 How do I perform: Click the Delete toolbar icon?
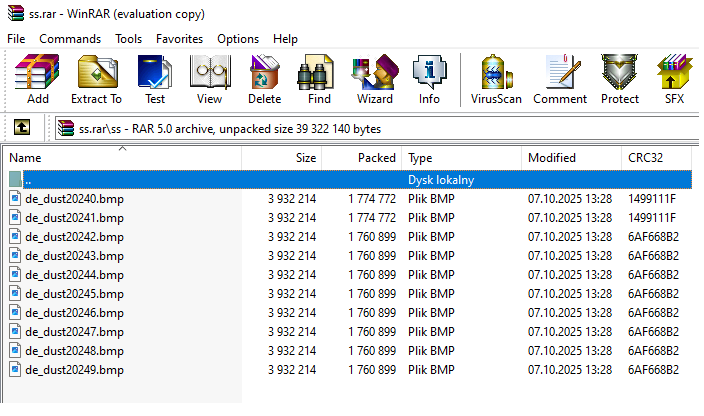tap(264, 79)
